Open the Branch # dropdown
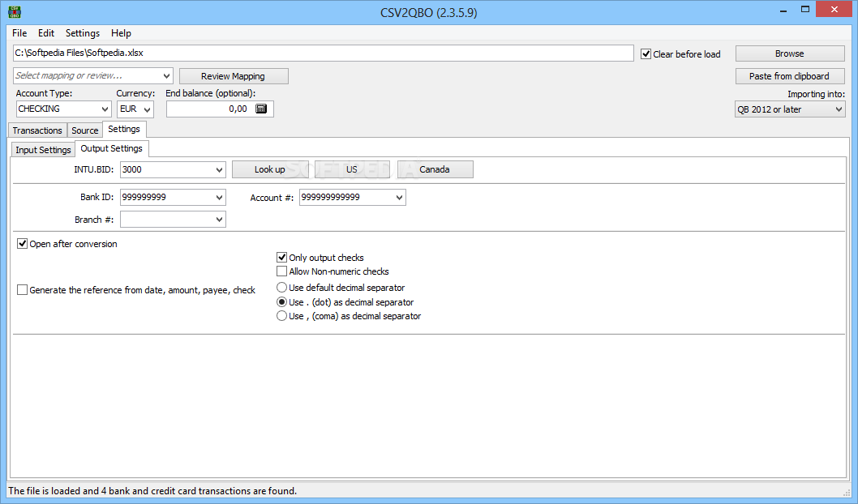The width and height of the screenshot is (858, 504). coord(219,220)
